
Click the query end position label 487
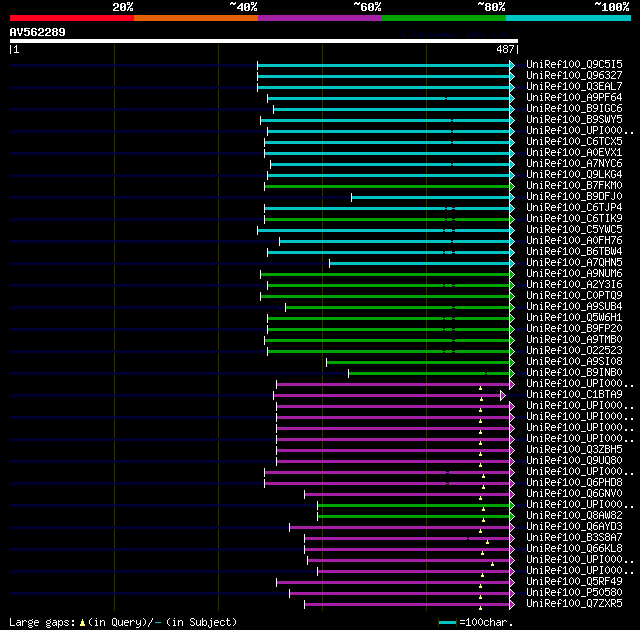(505, 49)
